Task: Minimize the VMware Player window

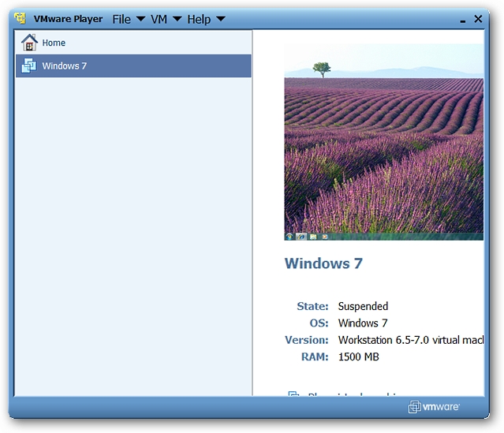Action: [463, 21]
